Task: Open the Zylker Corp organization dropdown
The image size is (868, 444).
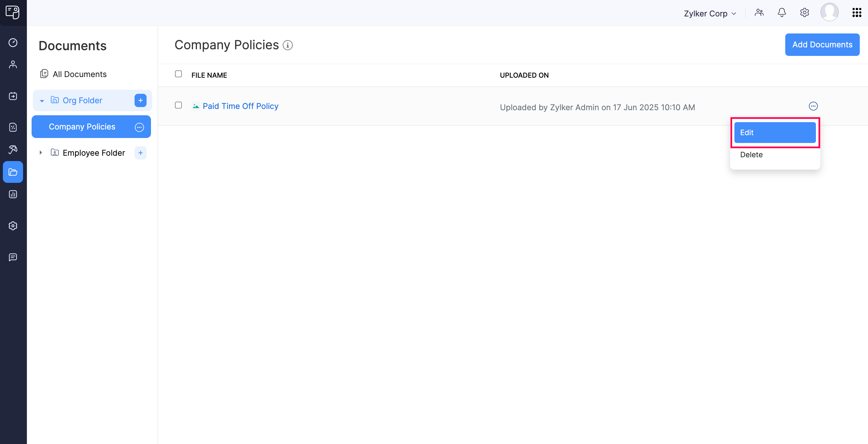Action: pos(710,14)
